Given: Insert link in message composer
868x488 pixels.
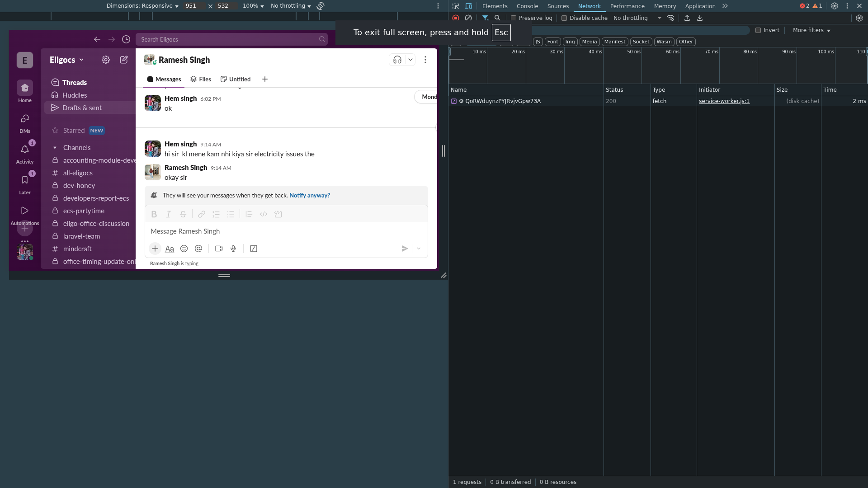Looking at the screenshot, I should pos(202,214).
